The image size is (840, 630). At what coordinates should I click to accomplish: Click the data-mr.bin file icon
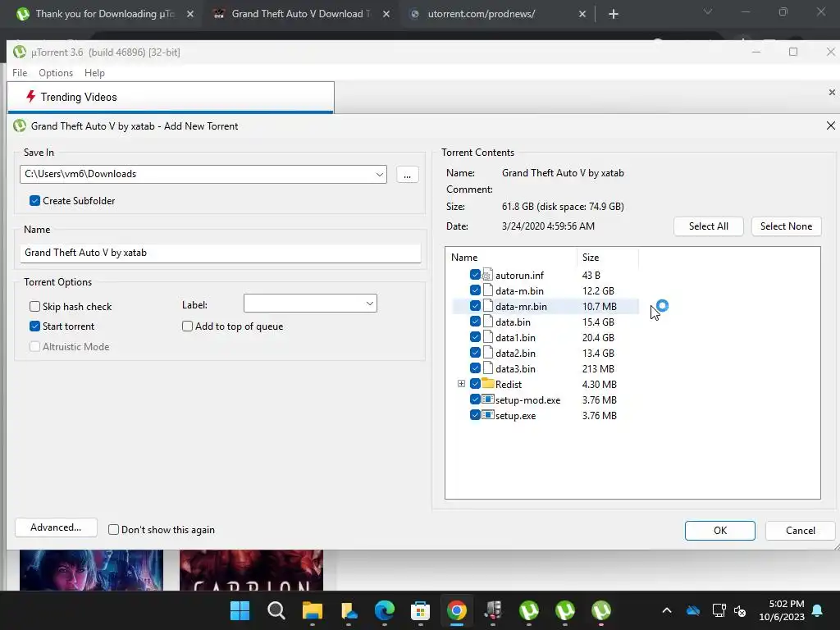[x=487, y=306]
